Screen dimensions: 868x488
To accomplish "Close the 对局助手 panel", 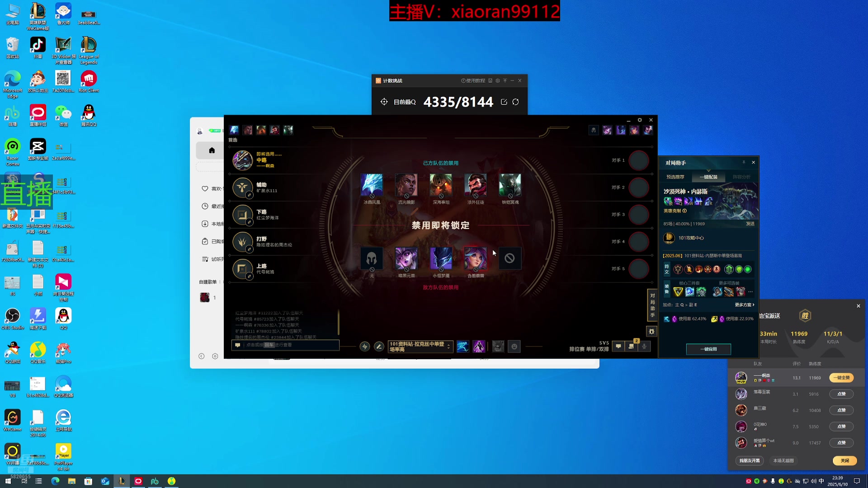I will pyautogui.click(x=753, y=162).
